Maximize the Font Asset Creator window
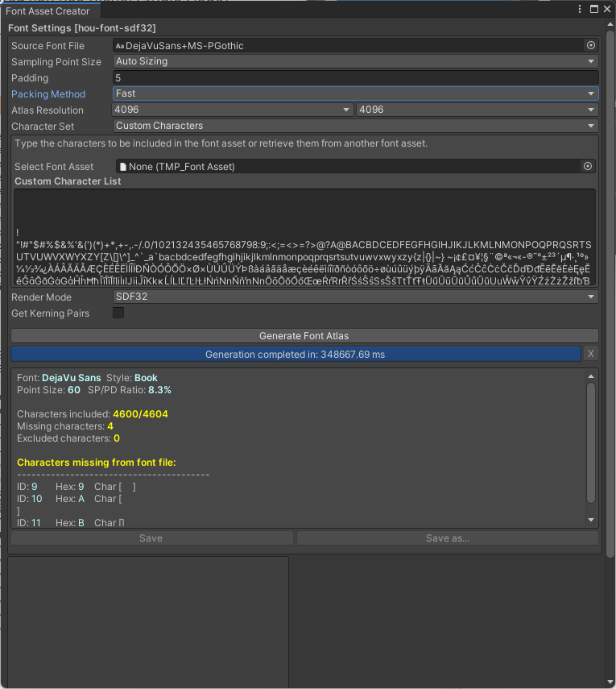Image resolution: width=616 pixels, height=689 pixels. click(x=594, y=9)
